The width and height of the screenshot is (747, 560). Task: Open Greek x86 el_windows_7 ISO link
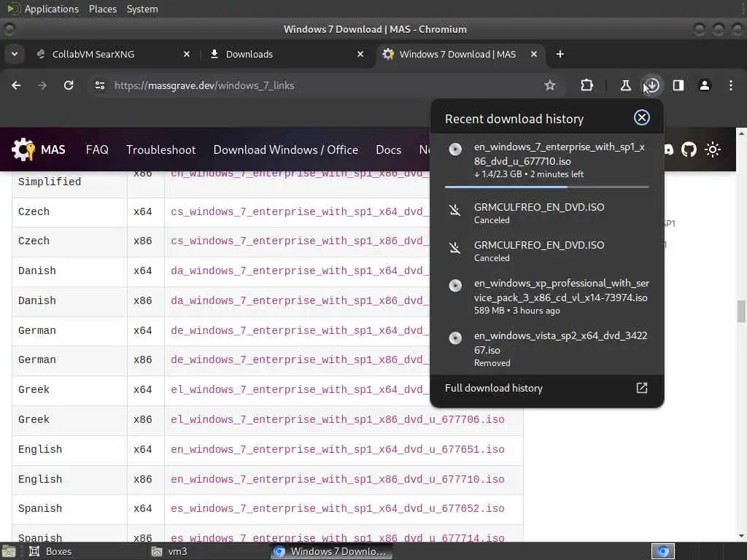pyautogui.click(x=337, y=419)
